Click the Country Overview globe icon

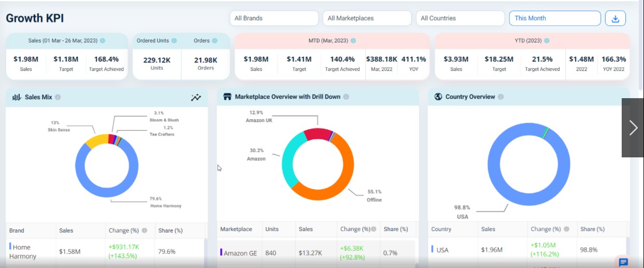point(438,97)
